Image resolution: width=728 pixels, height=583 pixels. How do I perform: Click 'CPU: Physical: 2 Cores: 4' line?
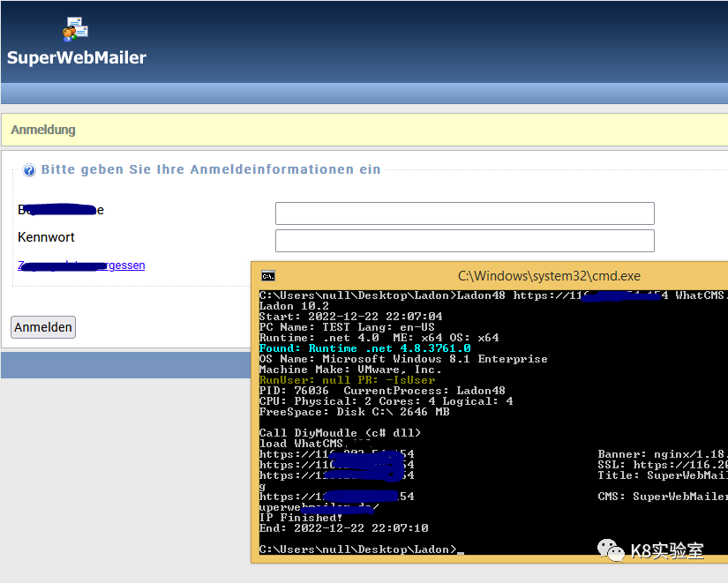click(386, 401)
